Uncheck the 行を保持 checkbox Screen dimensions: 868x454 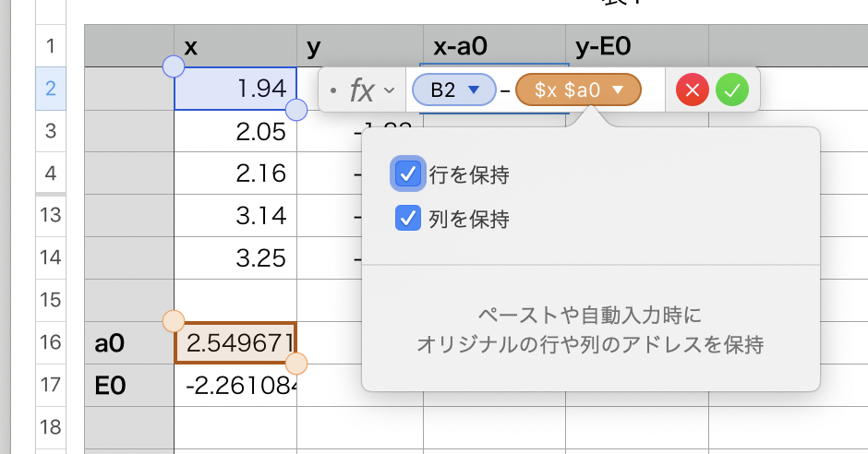pyautogui.click(x=408, y=173)
